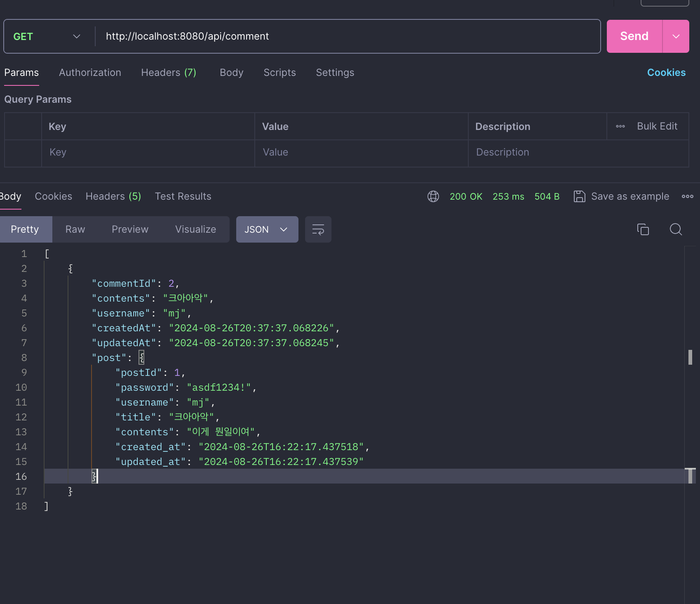Open the request Headers (7) tab
Image resolution: width=700 pixels, height=604 pixels.
click(x=169, y=73)
